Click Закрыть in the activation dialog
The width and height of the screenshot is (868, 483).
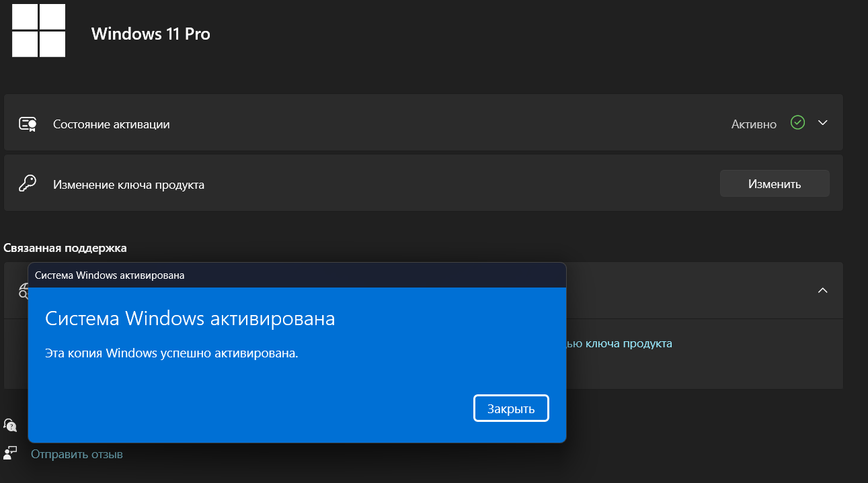pos(511,408)
